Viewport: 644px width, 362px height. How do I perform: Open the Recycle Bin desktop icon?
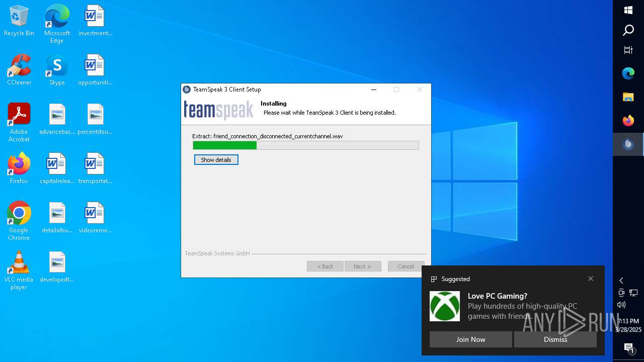tap(19, 21)
